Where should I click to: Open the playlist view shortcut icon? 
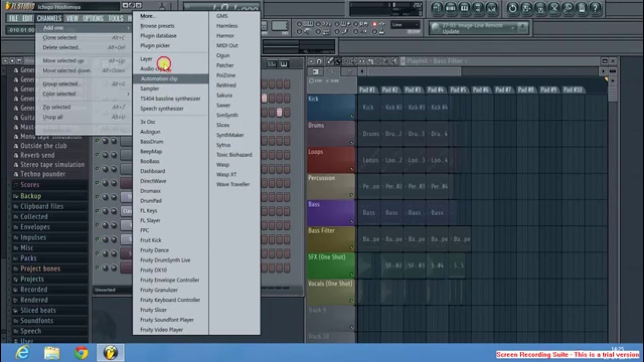pos(437,8)
